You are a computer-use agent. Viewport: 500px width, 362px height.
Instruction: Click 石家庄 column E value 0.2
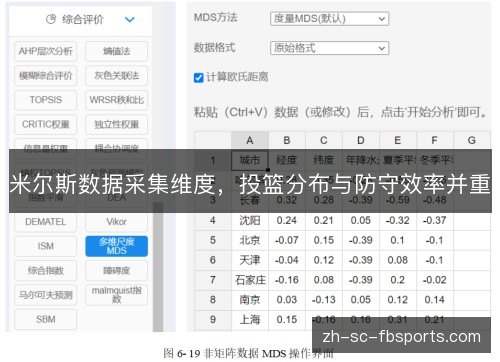[x=398, y=280]
